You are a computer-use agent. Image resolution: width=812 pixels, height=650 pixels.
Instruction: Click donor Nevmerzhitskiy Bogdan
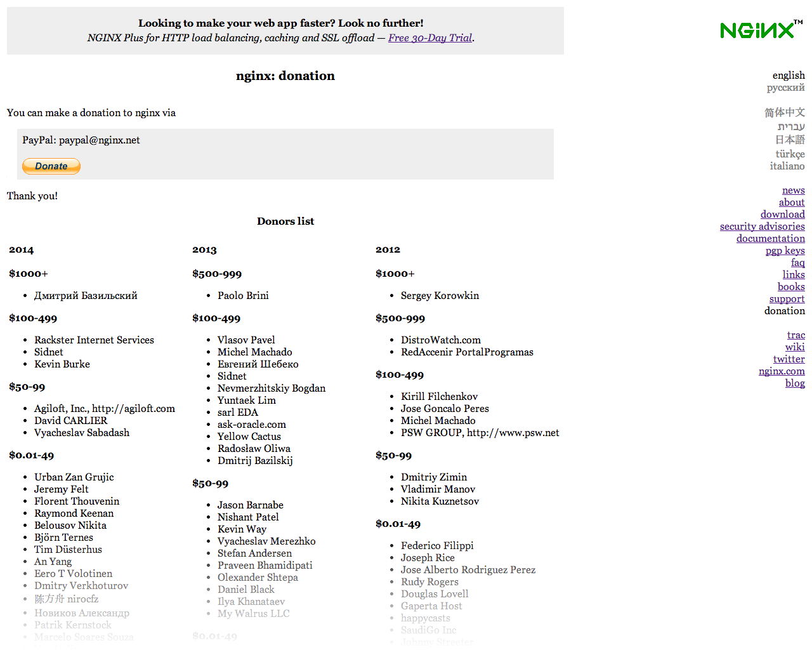[272, 388]
